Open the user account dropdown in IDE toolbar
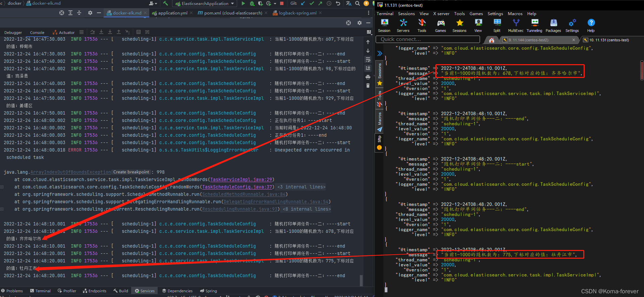 pos(153,3)
